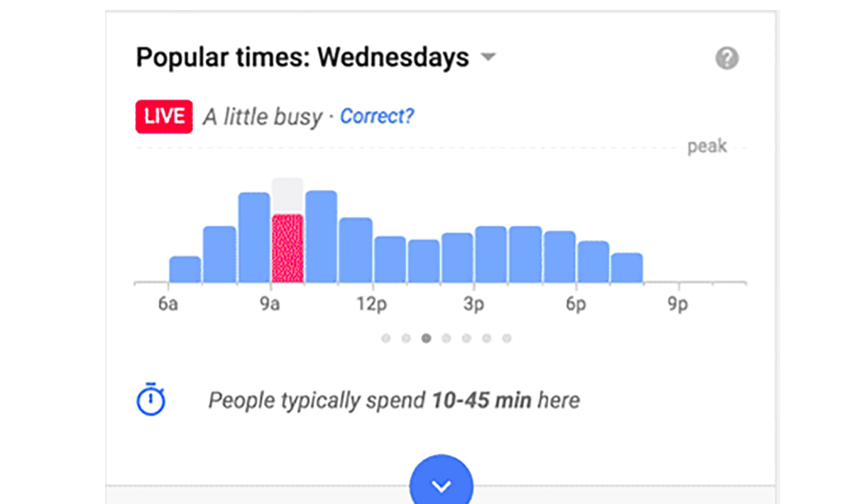
Task: Open the Wednesdays day dropdown arrow
Action: 488,57
